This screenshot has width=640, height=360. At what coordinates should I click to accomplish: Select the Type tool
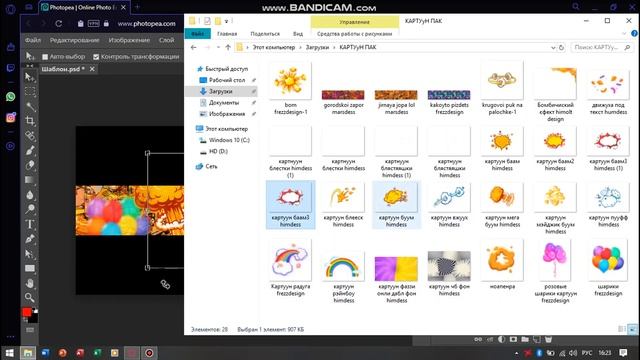(x=30, y=224)
